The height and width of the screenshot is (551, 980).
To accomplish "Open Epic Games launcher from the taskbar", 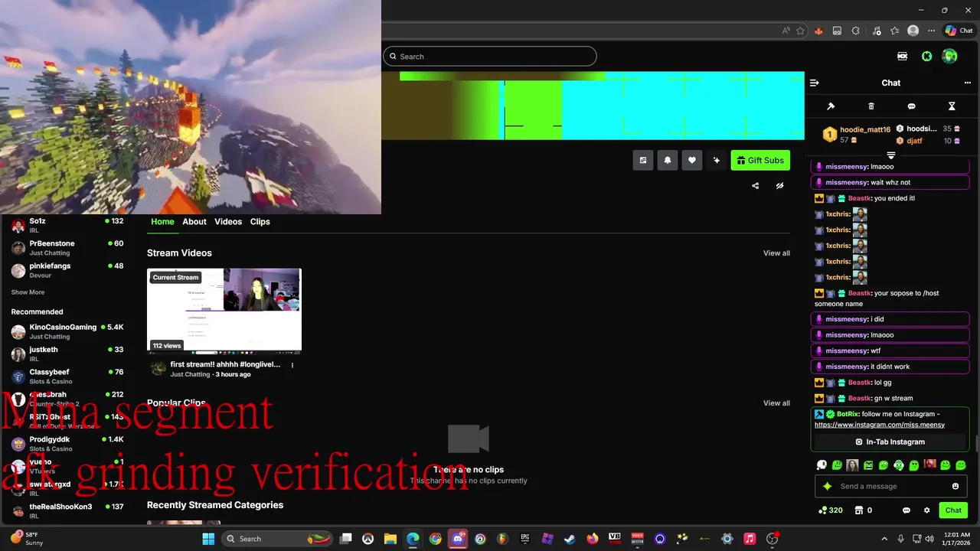I will click(525, 539).
